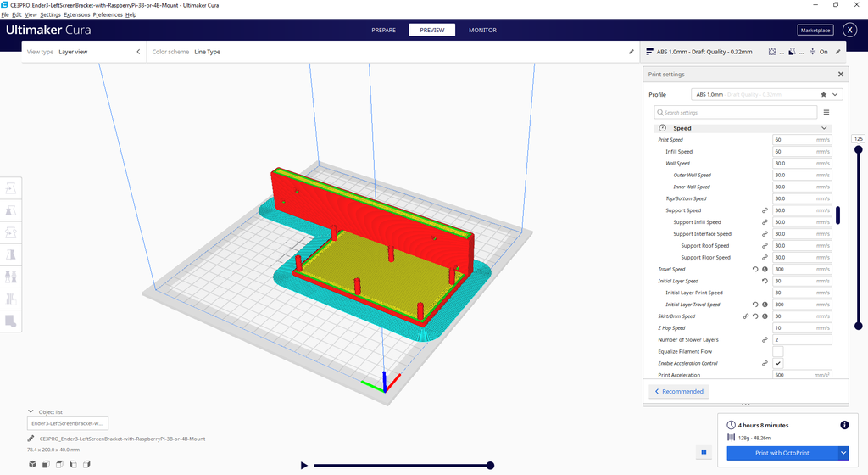The height and width of the screenshot is (475, 868).
Task: Select the Scale tool in left toolbar
Action: point(10,210)
